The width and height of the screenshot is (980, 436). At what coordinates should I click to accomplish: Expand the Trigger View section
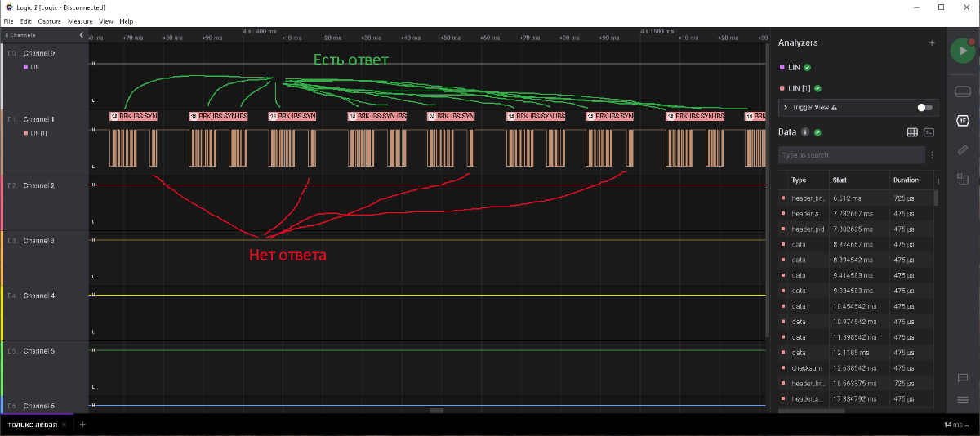pos(786,107)
